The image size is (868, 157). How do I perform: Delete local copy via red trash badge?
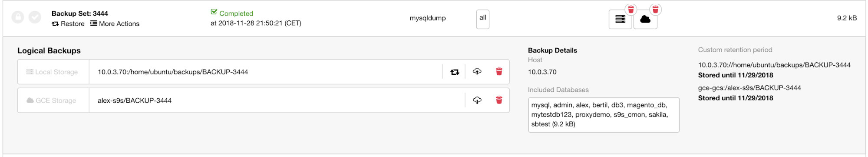click(x=631, y=9)
